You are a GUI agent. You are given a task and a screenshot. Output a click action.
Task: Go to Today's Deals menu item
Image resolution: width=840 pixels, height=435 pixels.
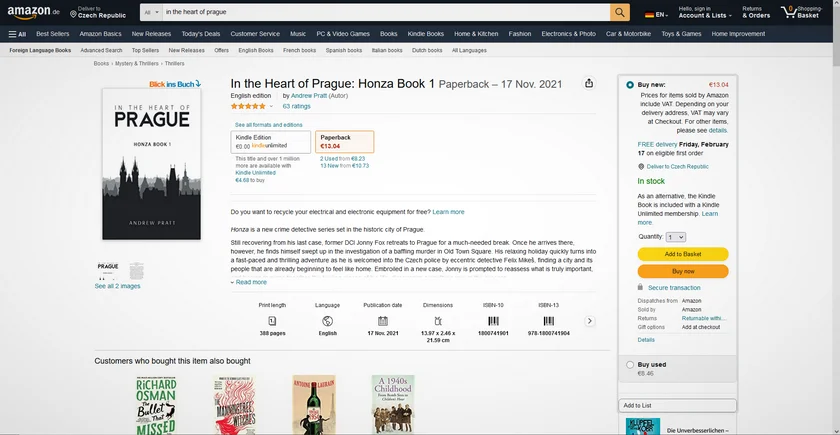point(200,33)
